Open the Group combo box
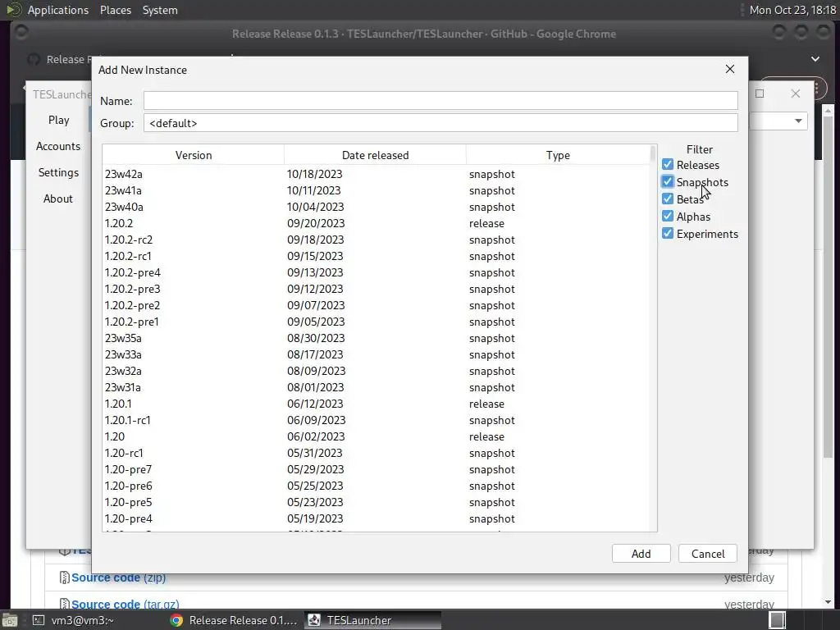The image size is (840, 630). [x=441, y=123]
